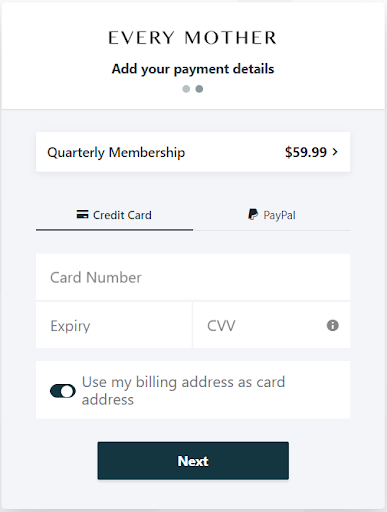
Task: Click the Next button
Action: pyautogui.click(x=193, y=461)
